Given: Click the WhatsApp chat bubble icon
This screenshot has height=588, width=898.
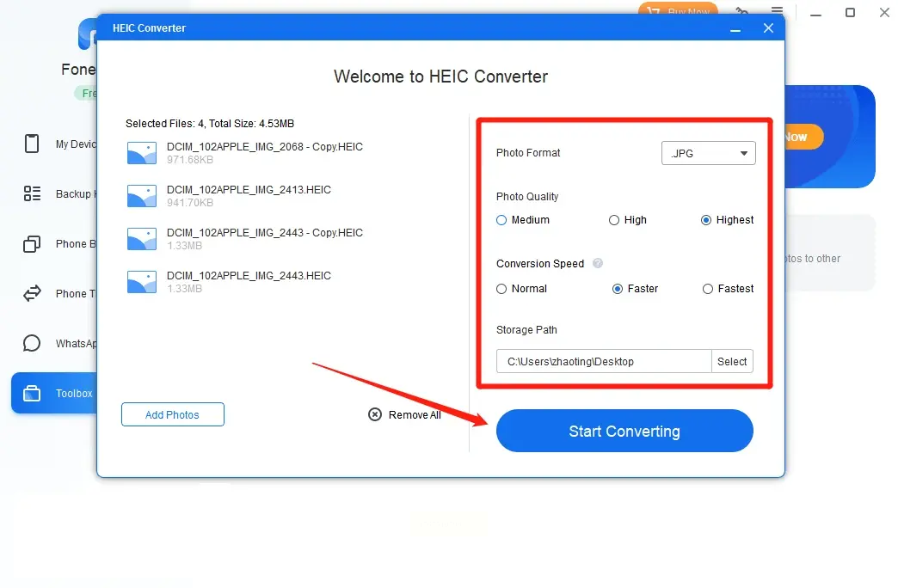Looking at the screenshot, I should point(32,344).
